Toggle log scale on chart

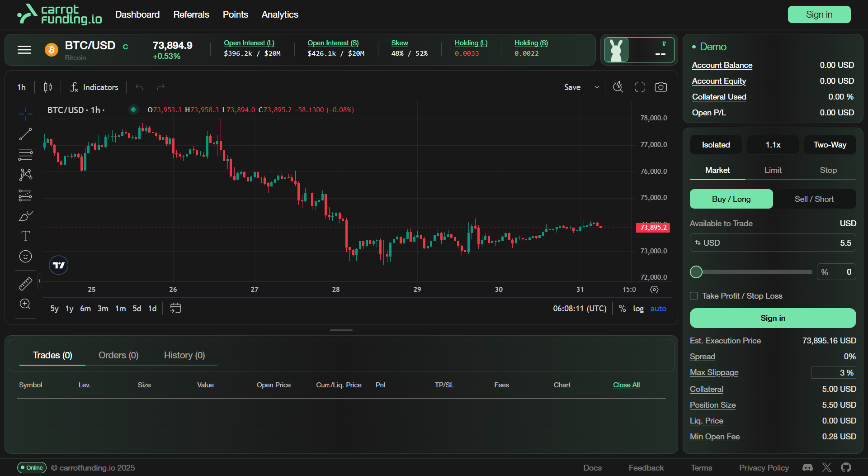tap(638, 309)
